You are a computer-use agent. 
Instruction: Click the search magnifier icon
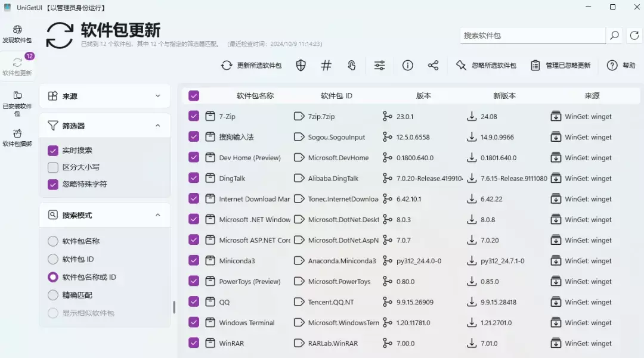pos(614,36)
